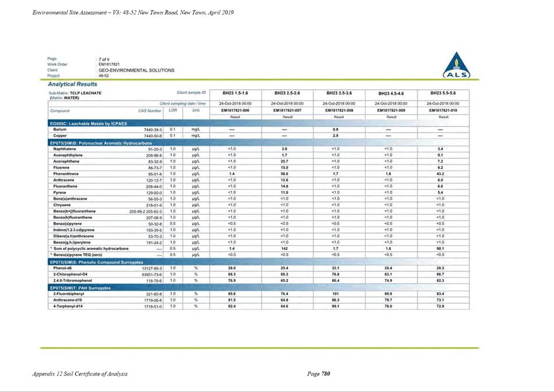
Task: Click the Page 780 footer text
Action: tap(319, 373)
